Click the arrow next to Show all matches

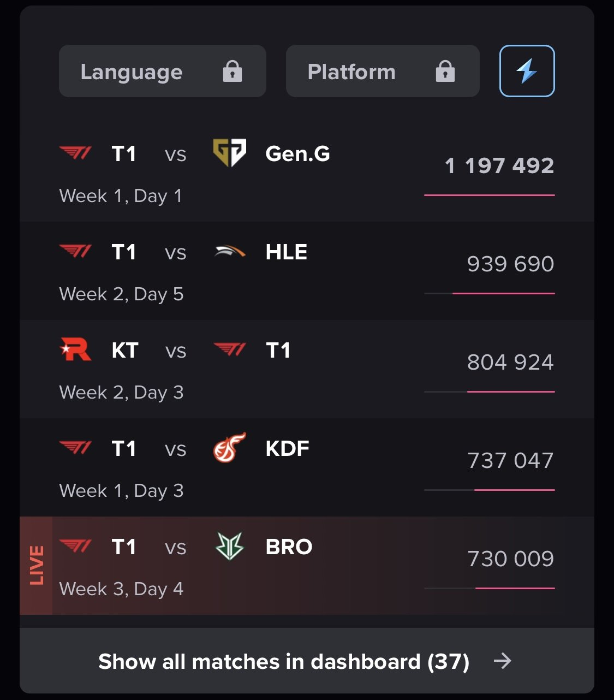(x=502, y=661)
